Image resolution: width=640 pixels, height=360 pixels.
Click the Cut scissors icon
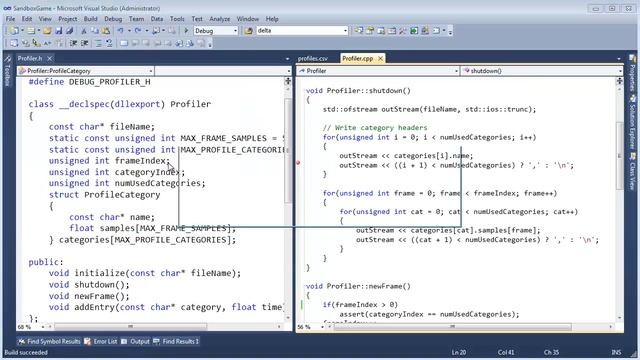(x=84, y=31)
